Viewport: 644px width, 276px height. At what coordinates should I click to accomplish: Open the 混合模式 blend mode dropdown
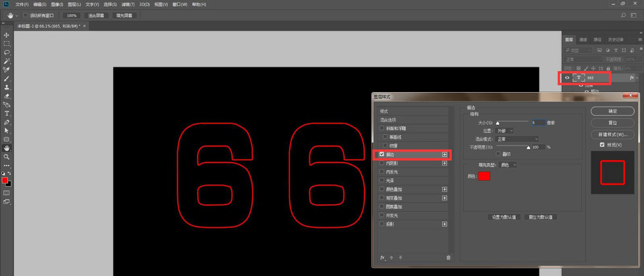tap(517, 139)
